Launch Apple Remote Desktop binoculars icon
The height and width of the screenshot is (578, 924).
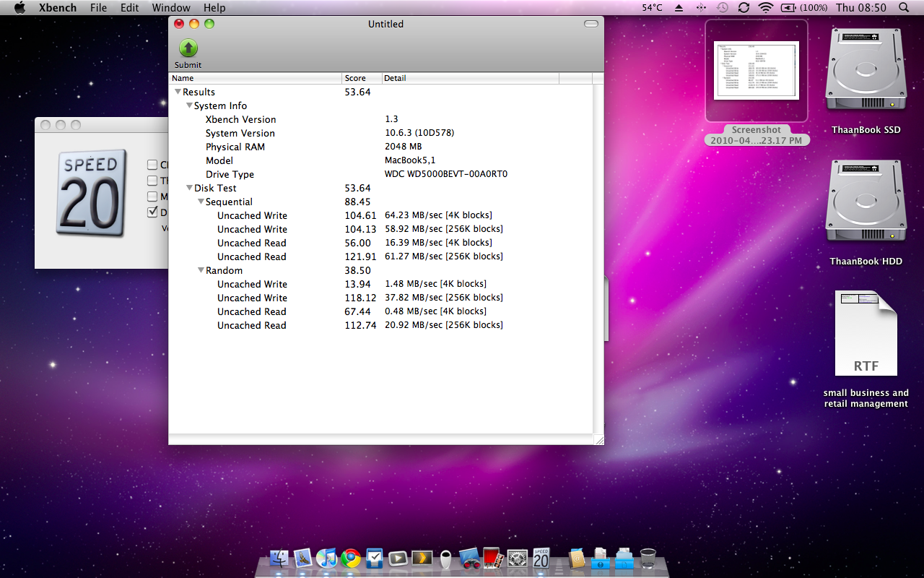click(x=469, y=558)
